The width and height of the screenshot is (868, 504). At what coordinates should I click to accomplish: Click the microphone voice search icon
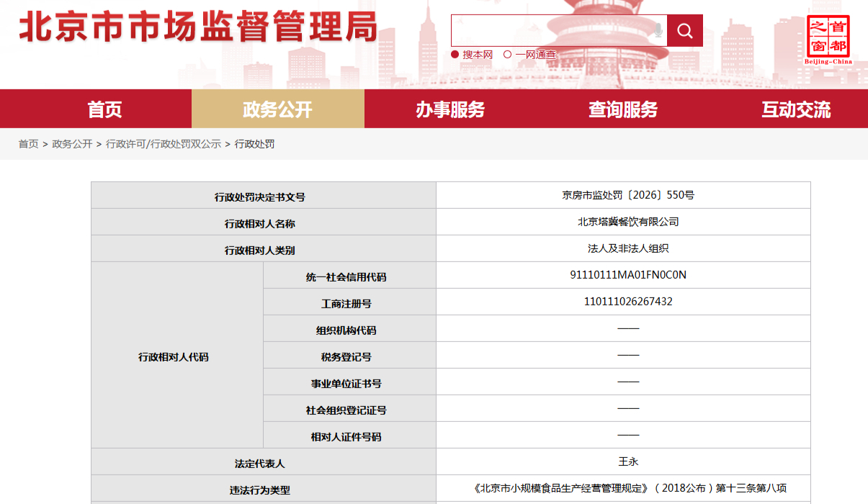click(658, 30)
